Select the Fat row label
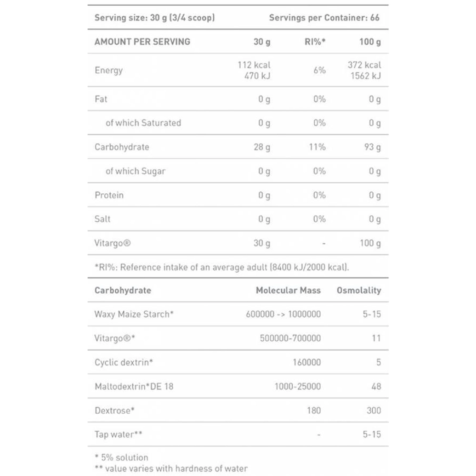This screenshot has width=476, height=476. (101, 99)
